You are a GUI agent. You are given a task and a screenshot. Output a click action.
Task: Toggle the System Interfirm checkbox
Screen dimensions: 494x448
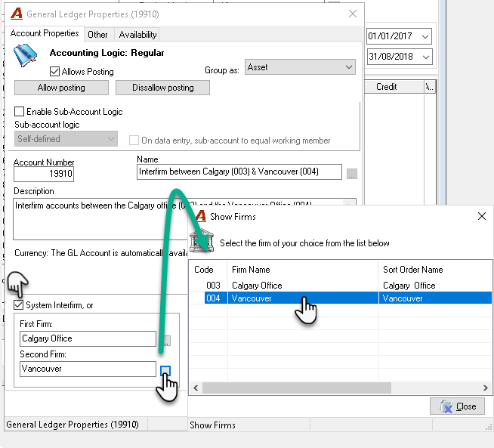[19, 305]
